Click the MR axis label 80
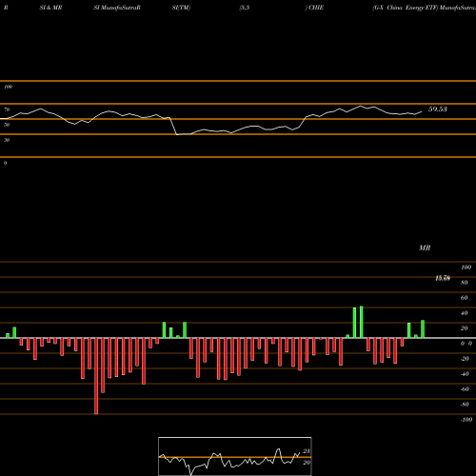Image resolution: width=476 pixels, height=476 pixels. tap(464, 283)
